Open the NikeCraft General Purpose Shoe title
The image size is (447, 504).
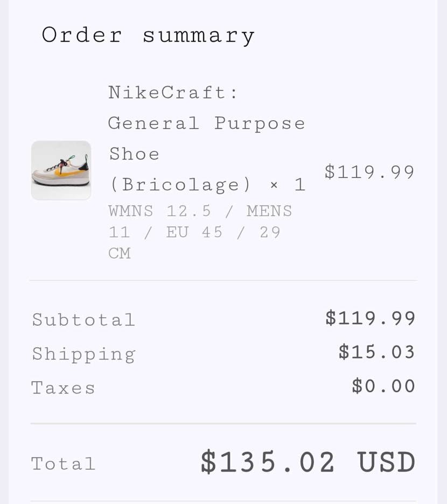pyautogui.click(x=207, y=123)
